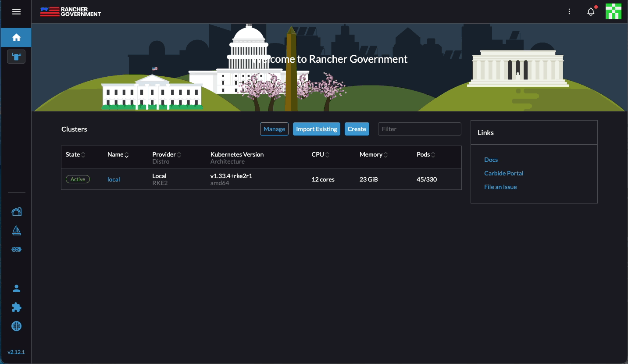Open the hamburger navigation menu
628x364 pixels.
pyautogui.click(x=16, y=12)
